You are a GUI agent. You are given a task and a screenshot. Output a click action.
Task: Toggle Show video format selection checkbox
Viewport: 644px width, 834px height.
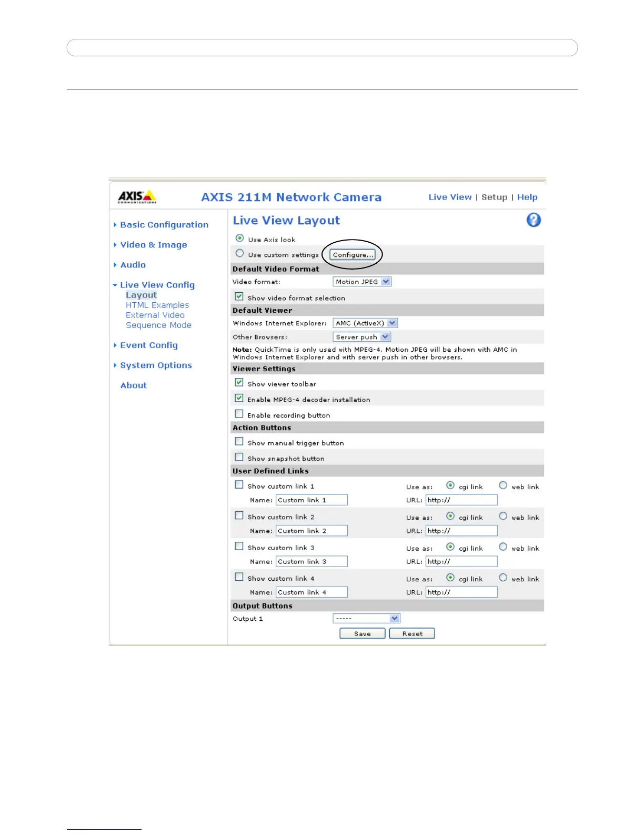239,296
